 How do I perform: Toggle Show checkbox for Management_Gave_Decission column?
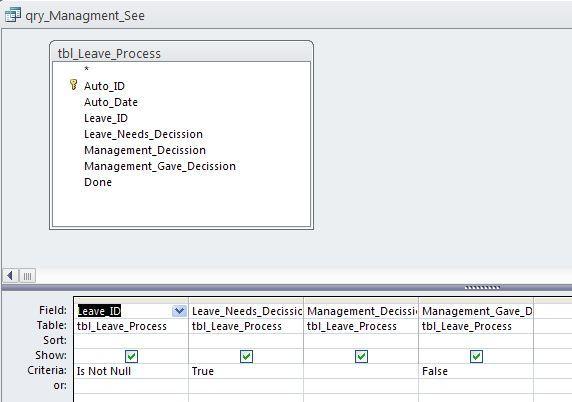pyautogui.click(x=476, y=356)
